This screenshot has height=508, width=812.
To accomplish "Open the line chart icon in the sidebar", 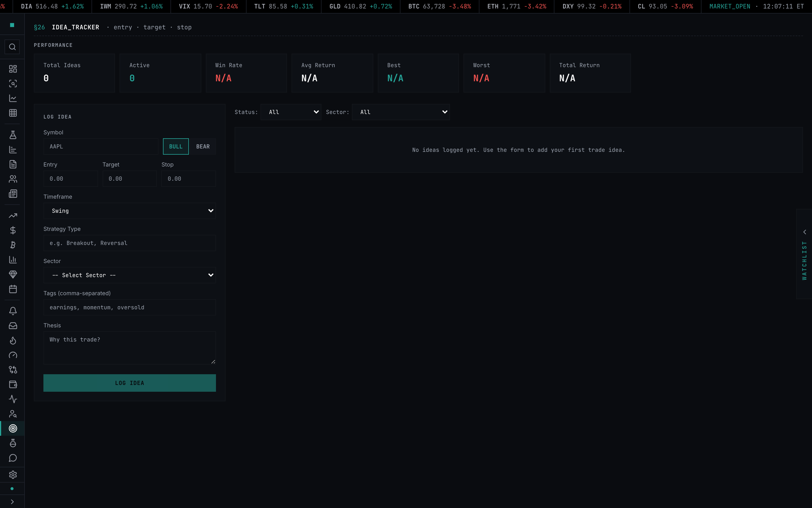I will [13, 98].
